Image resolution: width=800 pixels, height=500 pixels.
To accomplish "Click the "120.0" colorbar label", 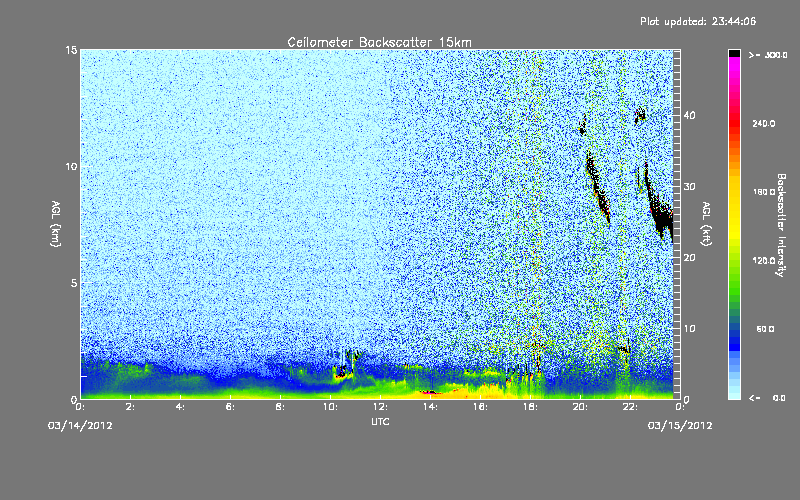I will (x=764, y=261).
